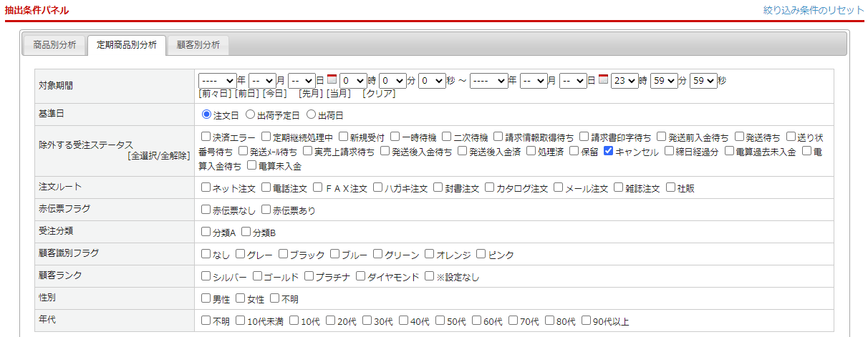Check the 二次待機 checkbox
The height and width of the screenshot is (337, 868).
click(447, 136)
